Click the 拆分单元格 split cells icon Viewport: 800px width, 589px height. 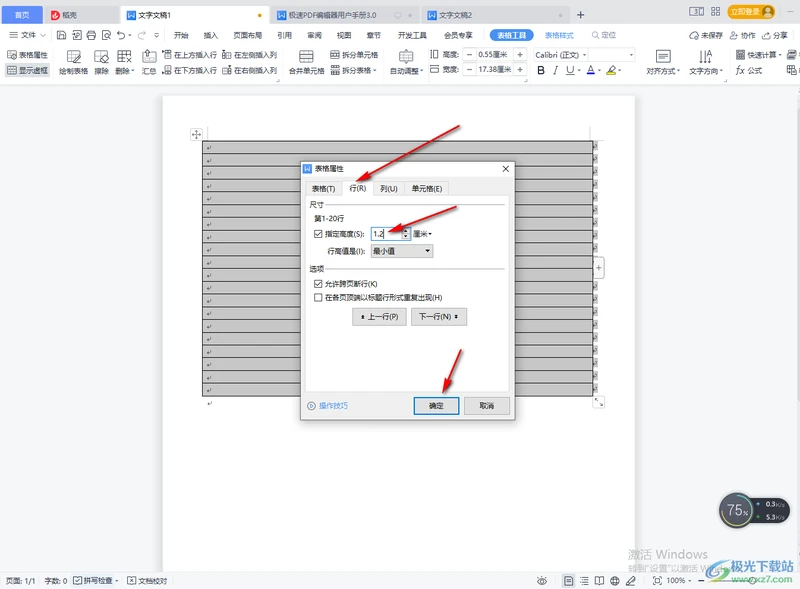[354, 55]
